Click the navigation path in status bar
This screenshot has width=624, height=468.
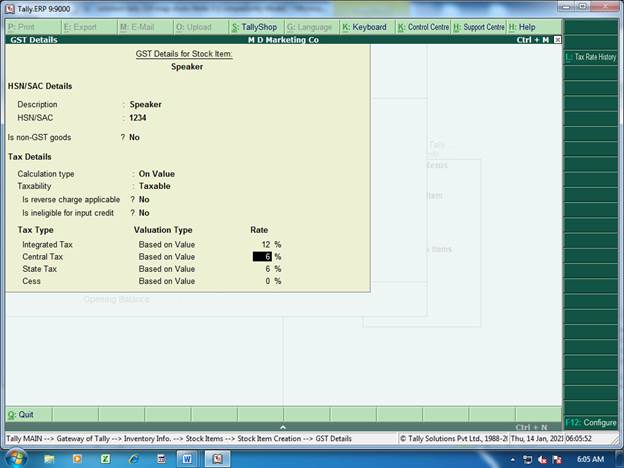click(x=179, y=439)
